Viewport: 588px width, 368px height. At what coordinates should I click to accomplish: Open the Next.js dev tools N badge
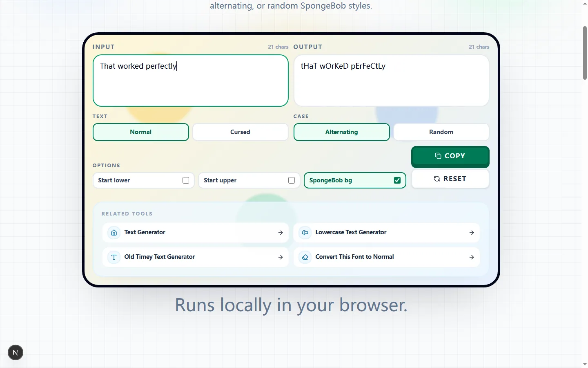pos(16,352)
